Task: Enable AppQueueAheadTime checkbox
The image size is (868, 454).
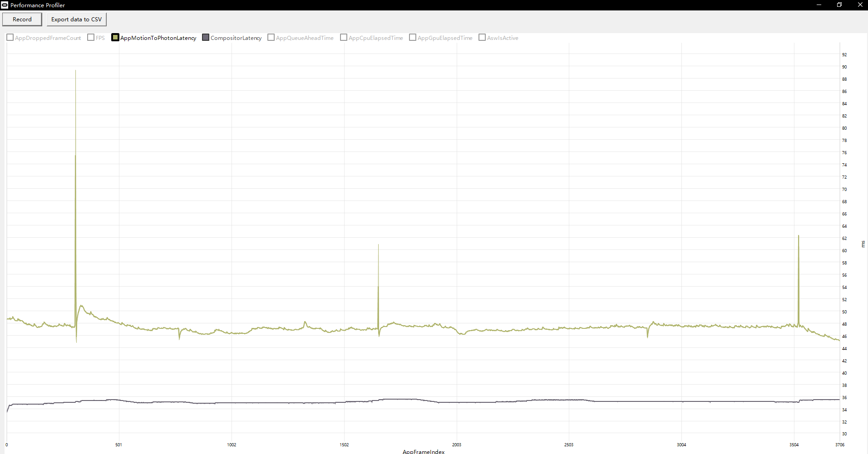Action: 271,38
